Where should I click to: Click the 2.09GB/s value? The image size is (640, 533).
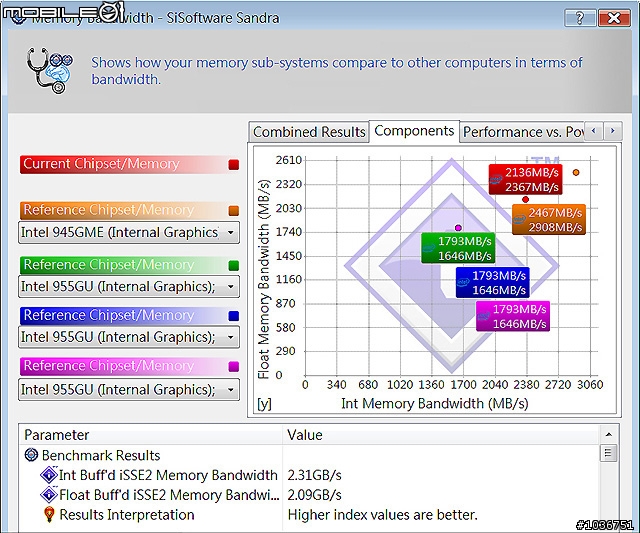tap(314, 495)
